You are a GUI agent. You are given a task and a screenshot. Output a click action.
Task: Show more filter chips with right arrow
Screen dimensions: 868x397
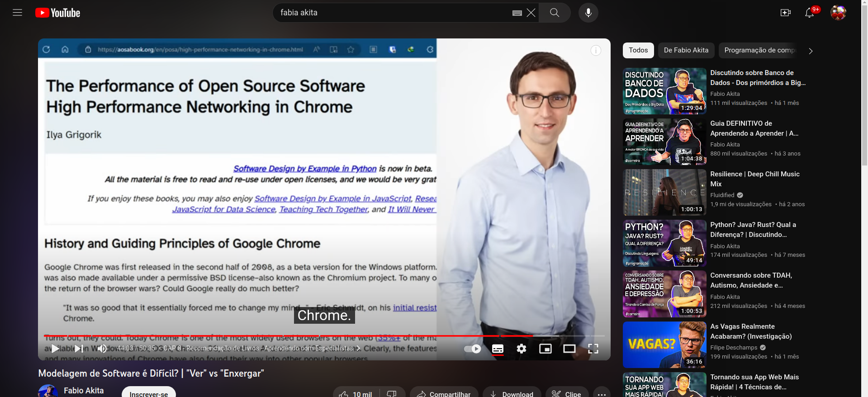(811, 51)
